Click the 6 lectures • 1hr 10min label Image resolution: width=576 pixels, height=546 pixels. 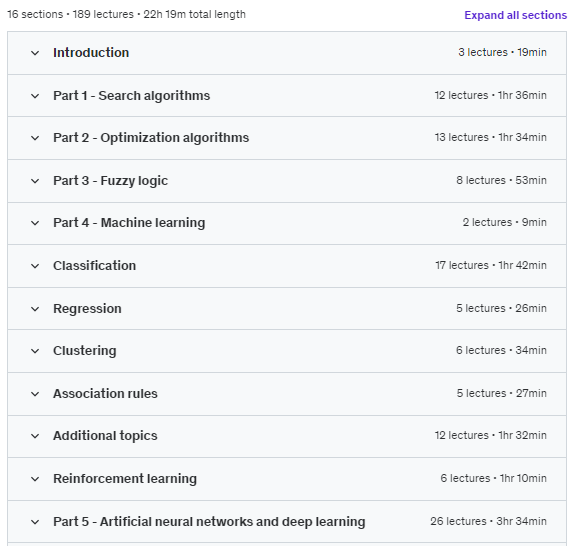click(493, 478)
